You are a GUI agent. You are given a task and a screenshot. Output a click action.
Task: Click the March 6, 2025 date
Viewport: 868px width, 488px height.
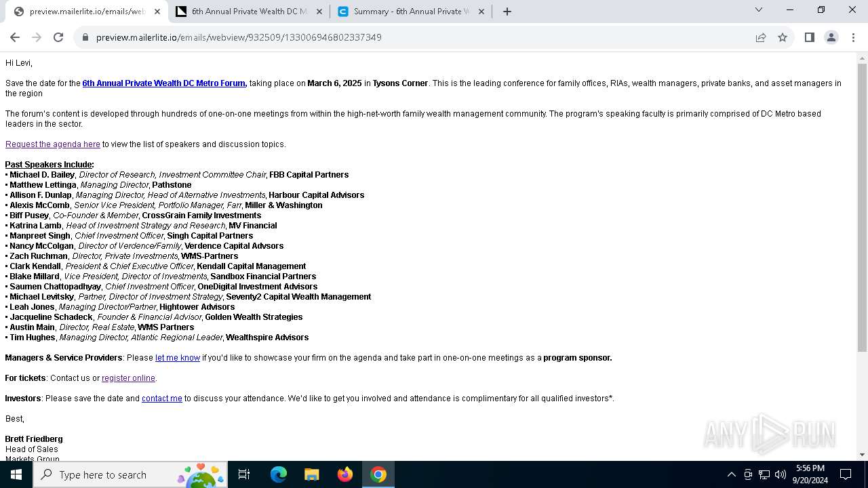(x=334, y=83)
